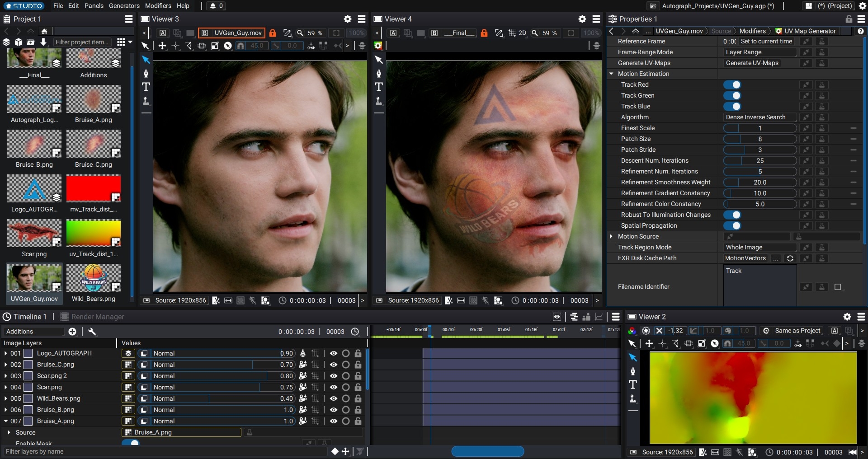
Task: Hide the Wild_Bears.png layer
Action: pyautogui.click(x=334, y=398)
